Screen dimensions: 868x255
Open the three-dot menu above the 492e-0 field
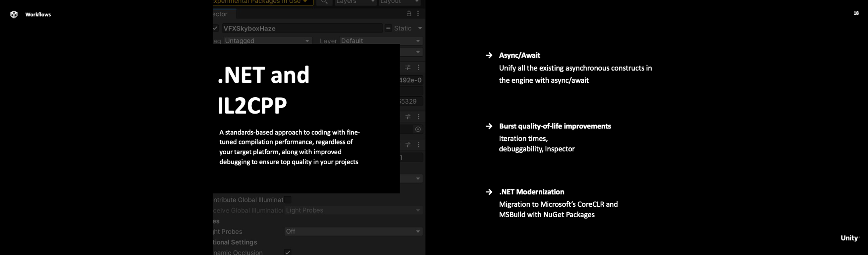(x=419, y=67)
